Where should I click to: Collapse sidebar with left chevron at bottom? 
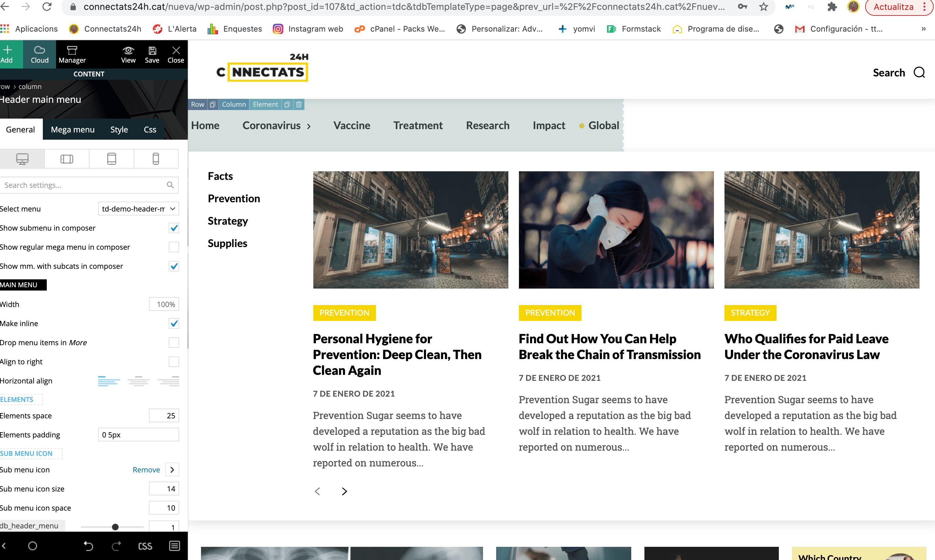[x=4, y=546]
